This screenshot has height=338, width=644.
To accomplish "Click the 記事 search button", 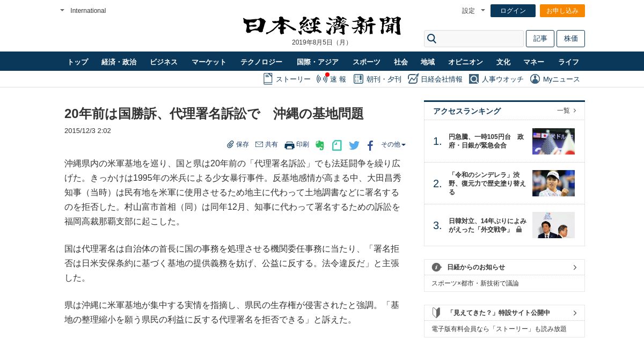I will pyautogui.click(x=540, y=39).
